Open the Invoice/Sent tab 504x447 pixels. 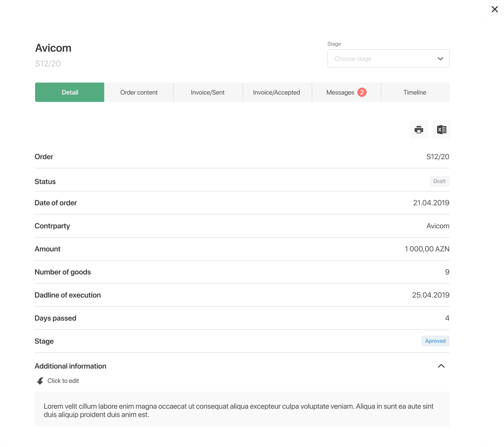(208, 92)
